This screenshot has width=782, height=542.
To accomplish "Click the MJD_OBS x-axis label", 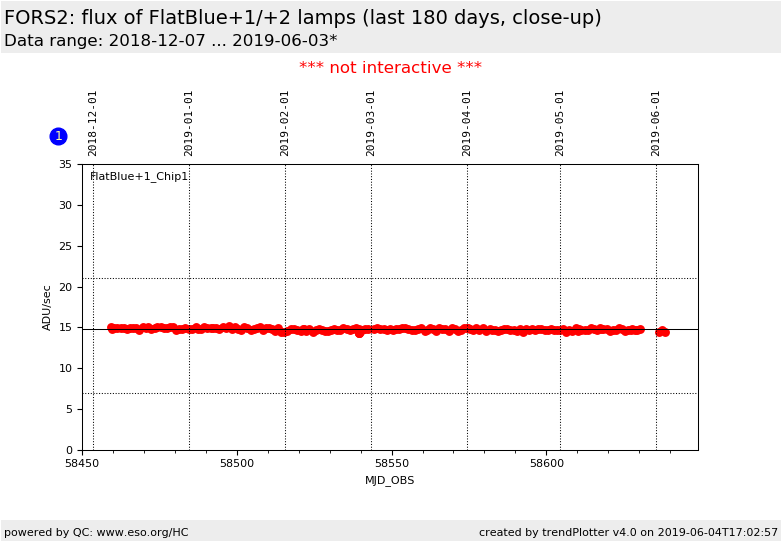I will [x=390, y=480].
